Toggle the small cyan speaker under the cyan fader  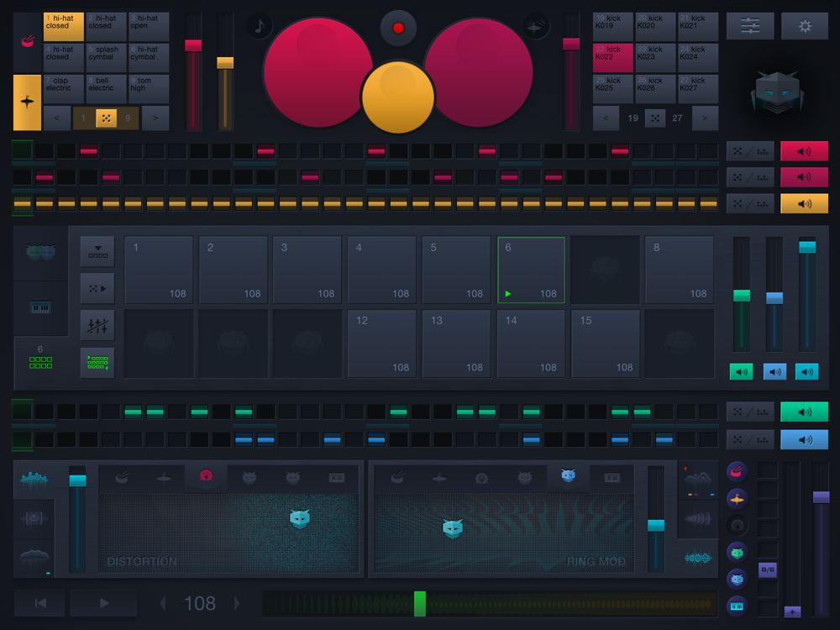tap(806, 372)
